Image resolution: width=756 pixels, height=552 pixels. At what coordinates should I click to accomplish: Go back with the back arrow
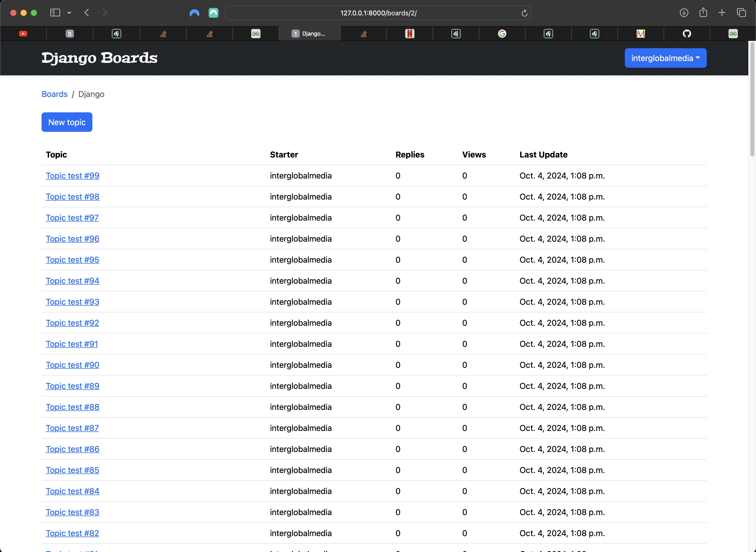(x=87, y=13)
